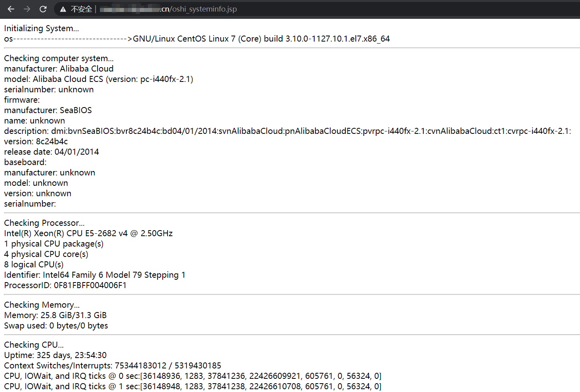Click 'Memory: 25.8 GiB/31.3 GiB' line
The width and height of the screenshot is (580, 392).
pyautogui.click(x=55, y=315)
